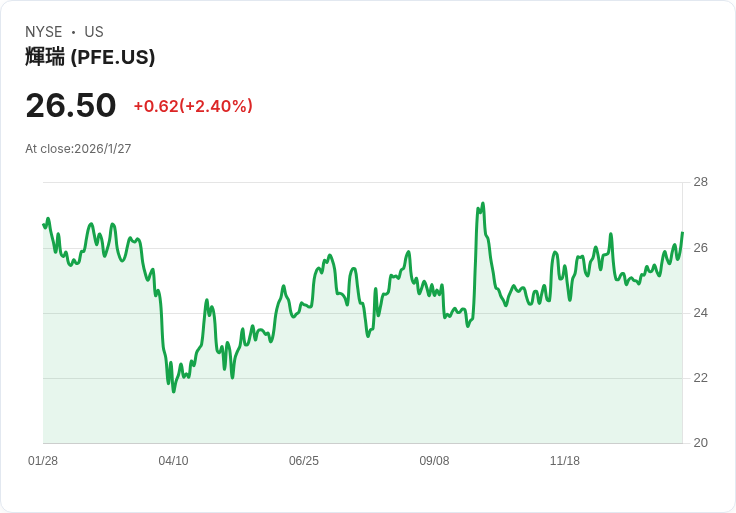Click the chart's highest peak above 27
This screenshot has width=736, height=513.
point(482,204)
